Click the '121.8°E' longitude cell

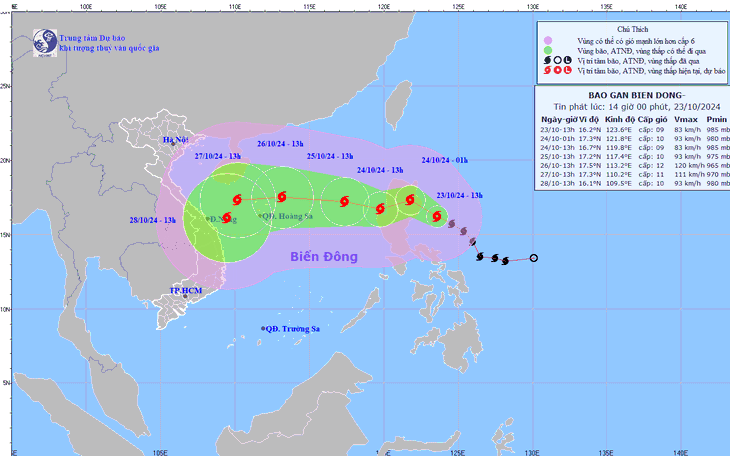[619, 139]
